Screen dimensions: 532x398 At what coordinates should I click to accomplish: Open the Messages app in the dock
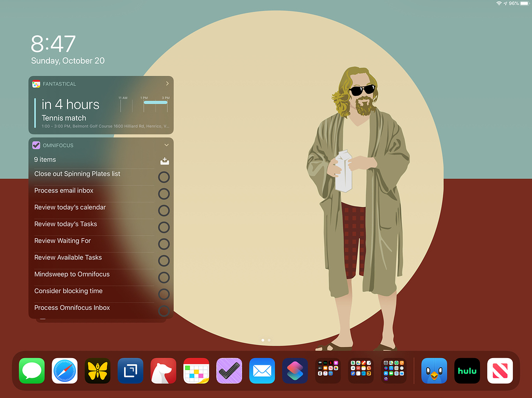[x=32, y=370]
